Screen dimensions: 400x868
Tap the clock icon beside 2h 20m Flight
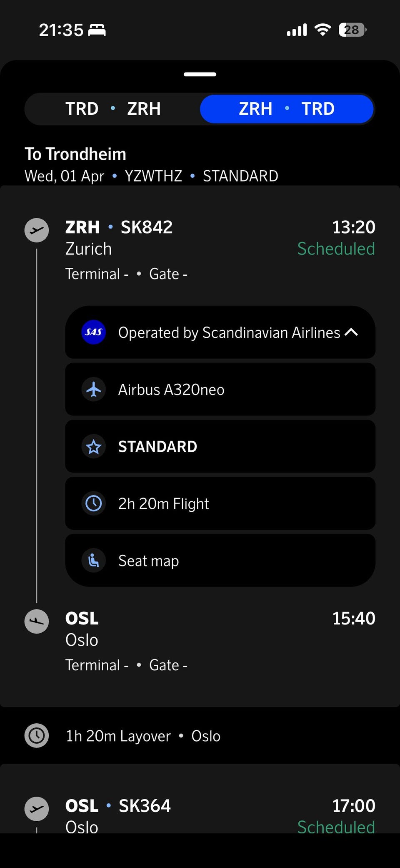coord(93,503)
